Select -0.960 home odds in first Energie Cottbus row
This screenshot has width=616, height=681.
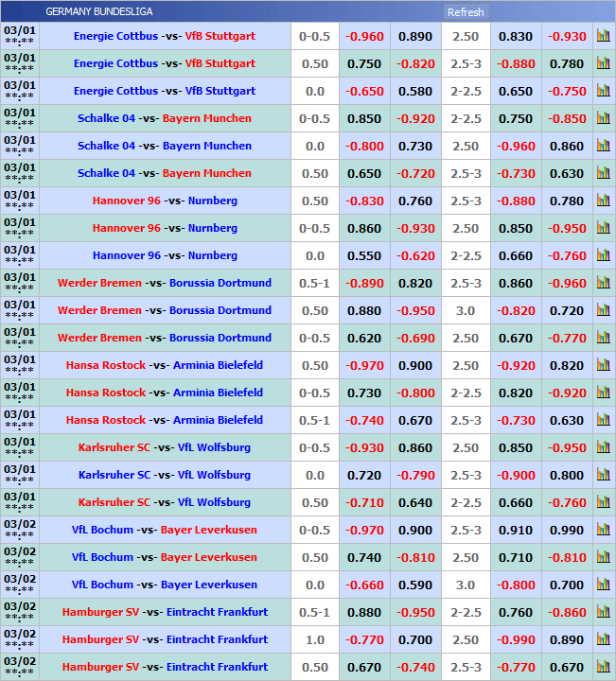(x=364, y=37)
